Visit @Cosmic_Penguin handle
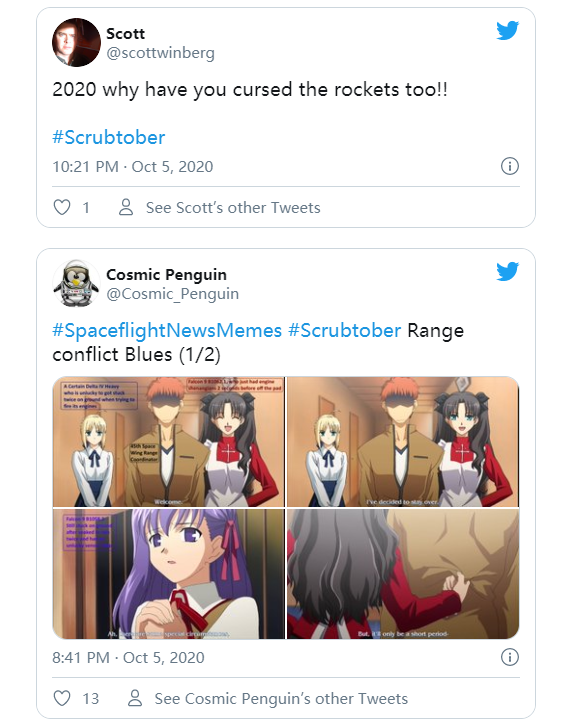Viewport: 570px width, 725px height. [172, 294]
